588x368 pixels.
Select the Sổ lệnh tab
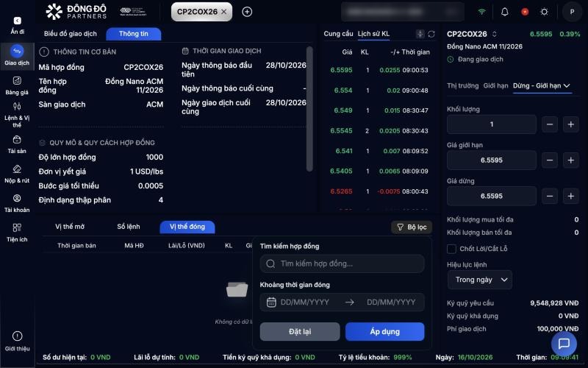click(x=128, y=227)
